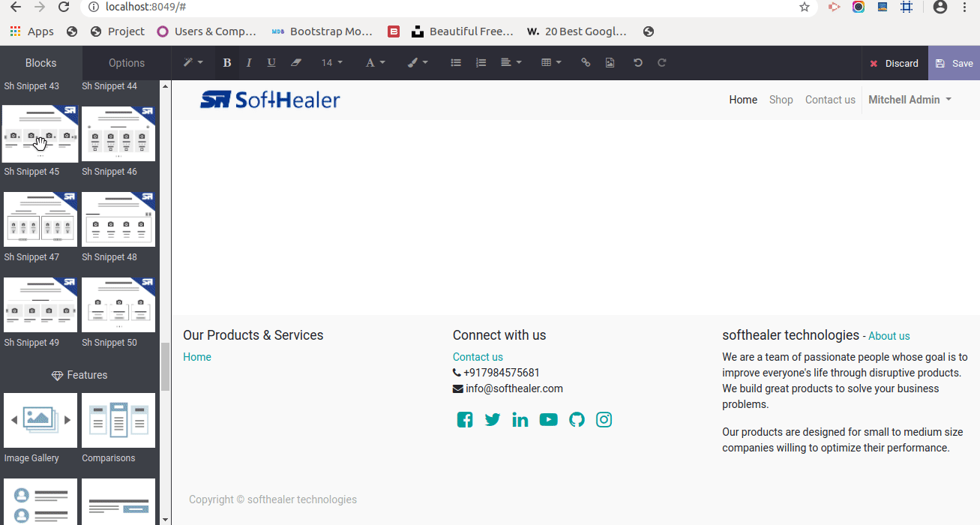The width and height of the screenshot is (980, 525).
Task: Open the Facebook social icon
Action: pos(465,420)
